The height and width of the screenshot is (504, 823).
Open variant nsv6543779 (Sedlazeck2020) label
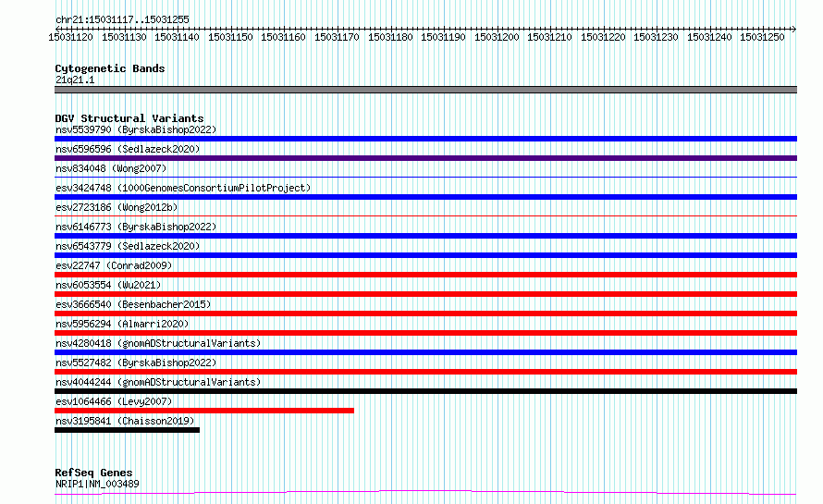128,246
